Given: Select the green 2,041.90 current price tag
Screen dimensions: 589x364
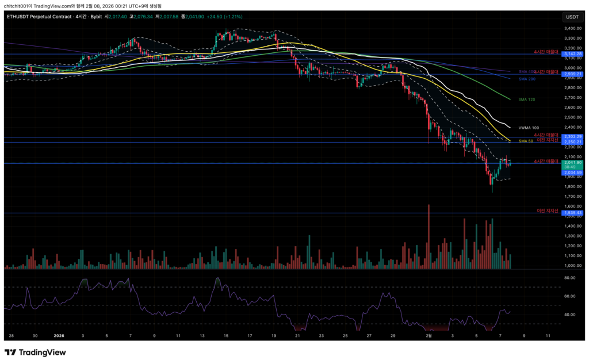Looking at the screenshot, I should [x=573, y=163].
